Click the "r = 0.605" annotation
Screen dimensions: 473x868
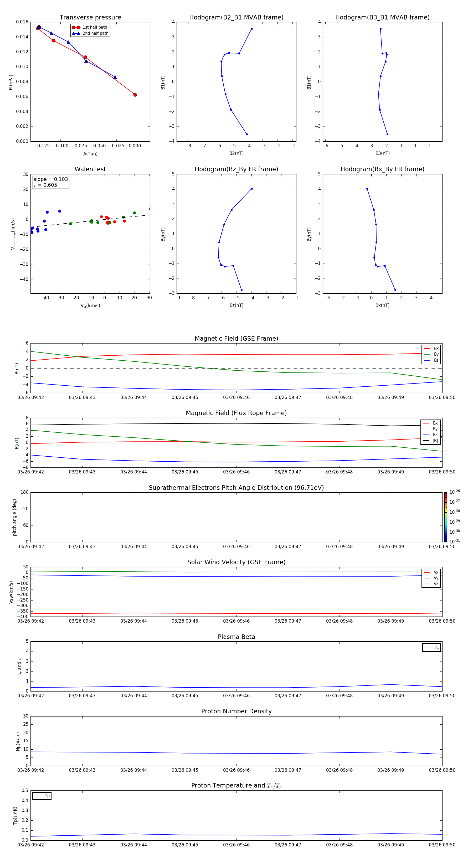[x=45, y=185]
